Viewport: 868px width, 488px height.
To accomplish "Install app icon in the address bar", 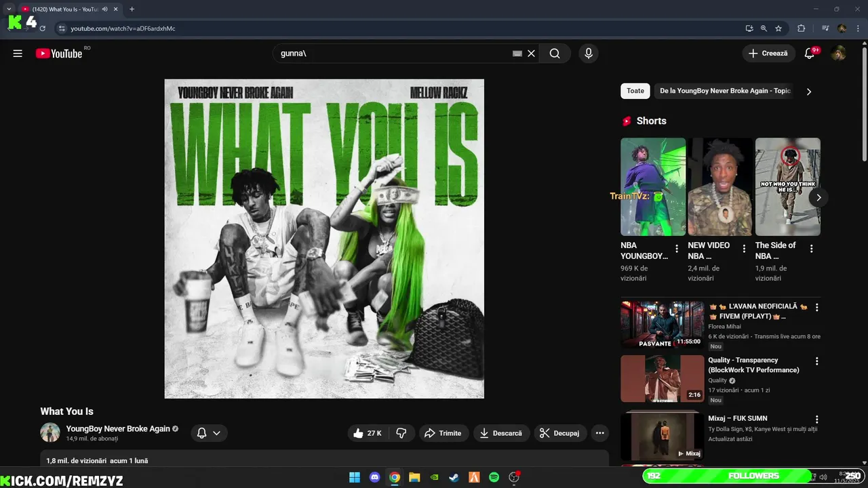I will [x=749, y=28].
